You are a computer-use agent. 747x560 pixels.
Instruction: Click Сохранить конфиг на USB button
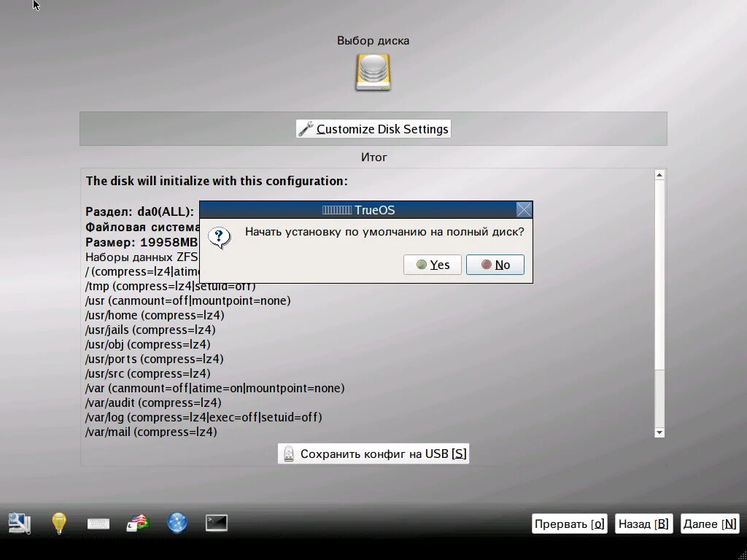click(373, 454)
